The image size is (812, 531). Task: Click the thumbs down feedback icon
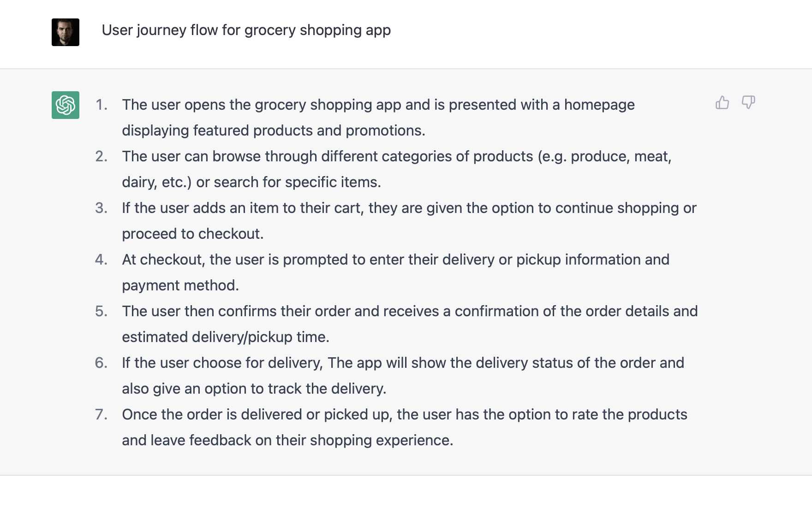[x=748, y=102]
